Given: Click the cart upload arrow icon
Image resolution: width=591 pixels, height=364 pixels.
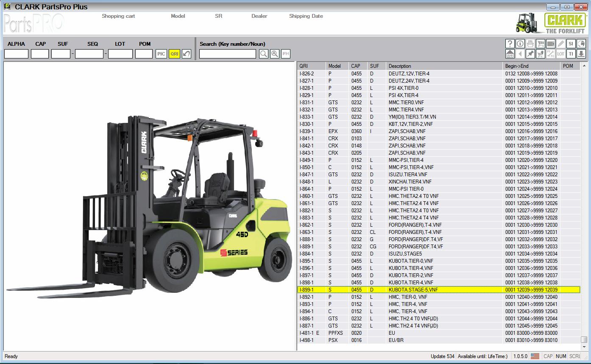Looking at the screenshot, I should pyautogui.click(x=541, y=54).
